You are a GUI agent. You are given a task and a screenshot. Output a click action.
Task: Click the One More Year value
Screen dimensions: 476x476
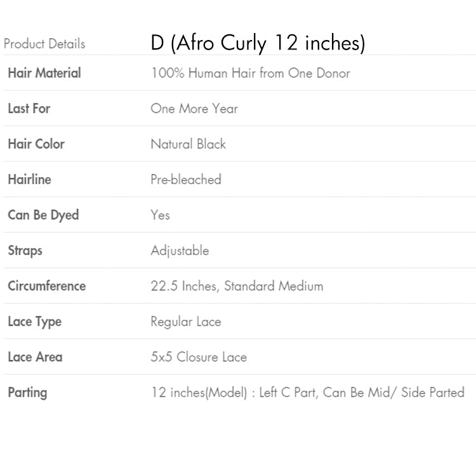194,109
